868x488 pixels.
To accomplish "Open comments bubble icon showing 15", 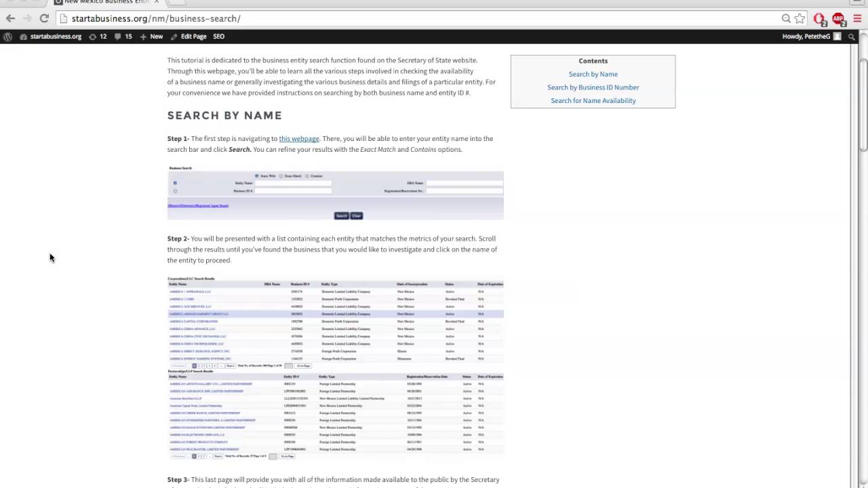I will [123, 37].
